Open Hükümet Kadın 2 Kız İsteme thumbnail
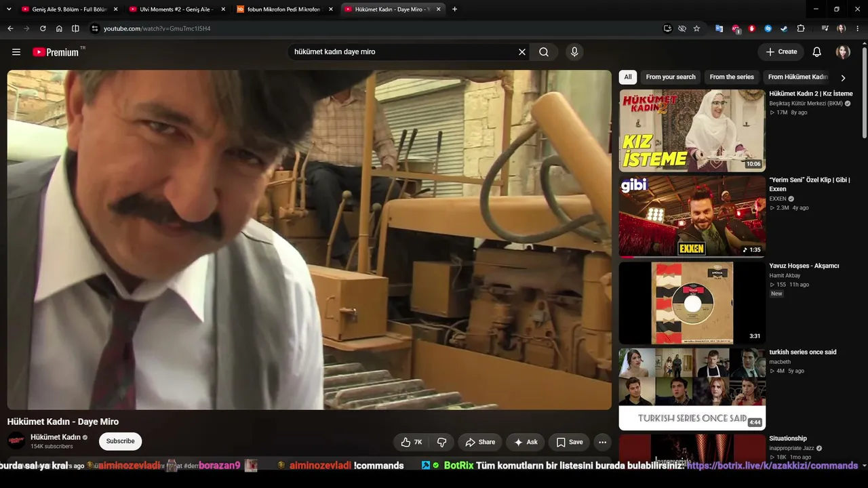 click(692, 131)
